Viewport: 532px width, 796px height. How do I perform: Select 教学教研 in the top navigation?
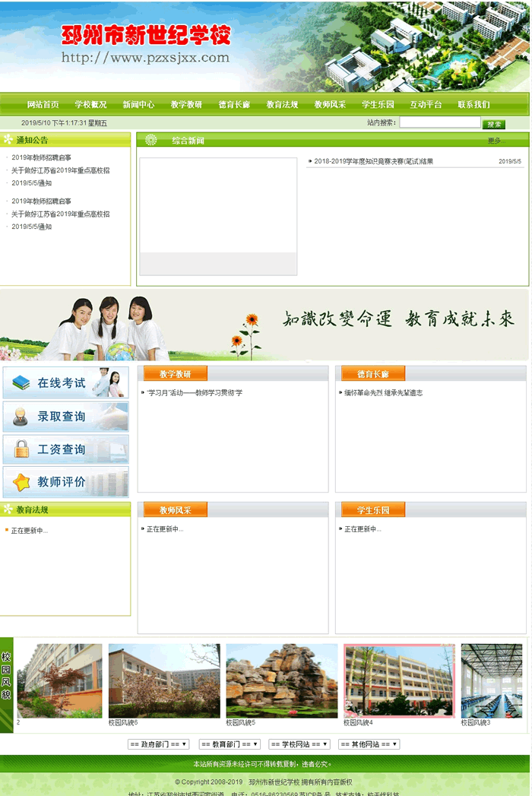click(x=186, y=105)
